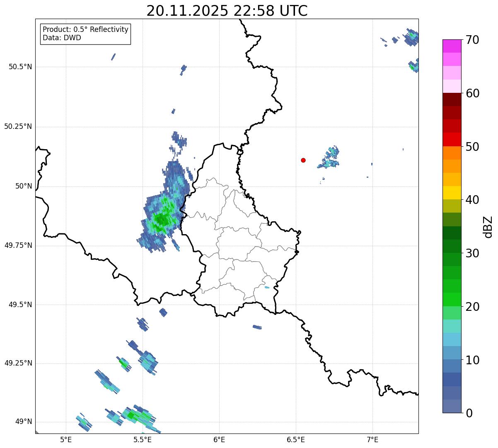
Task: Click the 5°E longitude label
Action: click(66, 440)
